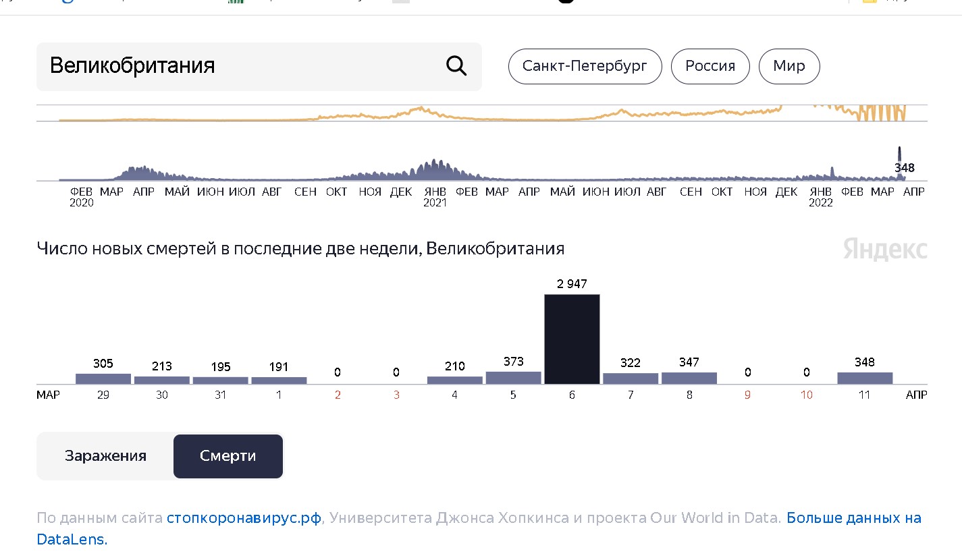Viewport: 962px width, 560px height.
Task: Switch to the Заражения view
Action: (x=105, y=456)
